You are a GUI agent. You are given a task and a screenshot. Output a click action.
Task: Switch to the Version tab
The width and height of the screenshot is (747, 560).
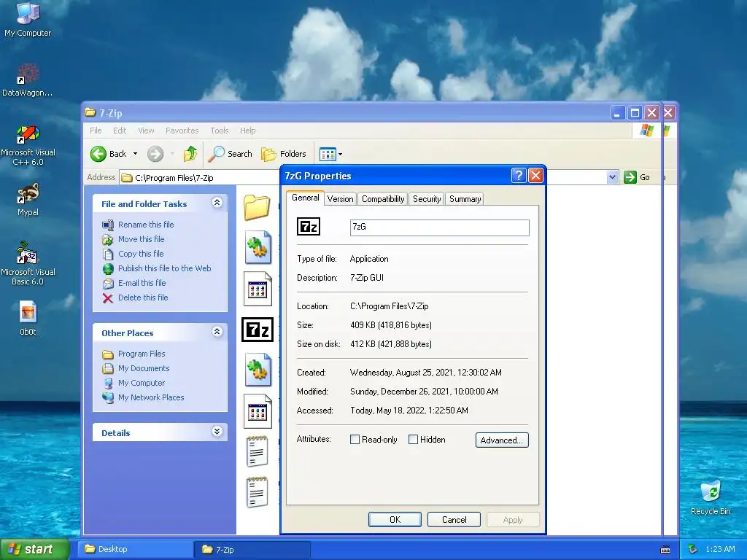click(340, 199)
